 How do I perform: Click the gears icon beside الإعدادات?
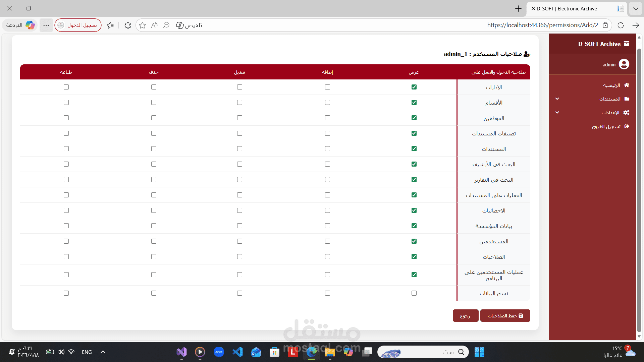click(626, 113)
